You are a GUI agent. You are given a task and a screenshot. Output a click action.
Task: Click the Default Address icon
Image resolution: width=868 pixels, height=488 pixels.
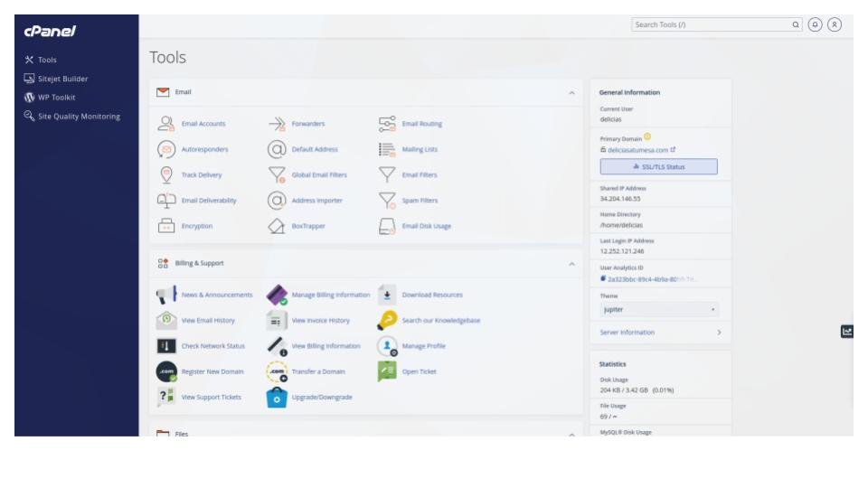pos(277,149)
